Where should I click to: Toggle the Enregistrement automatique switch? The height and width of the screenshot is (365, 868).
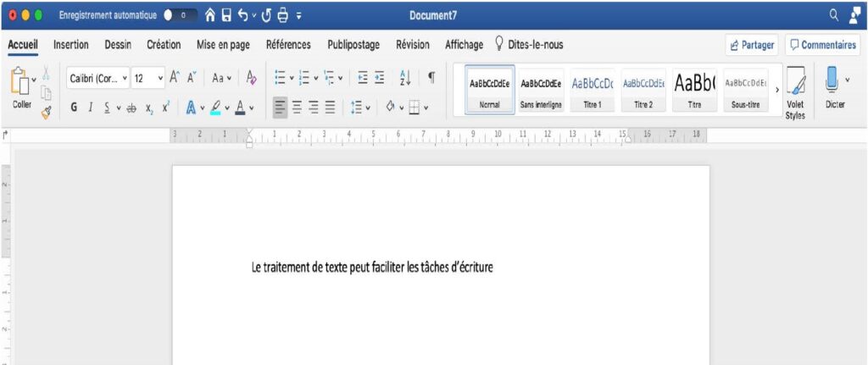(178, 16)
